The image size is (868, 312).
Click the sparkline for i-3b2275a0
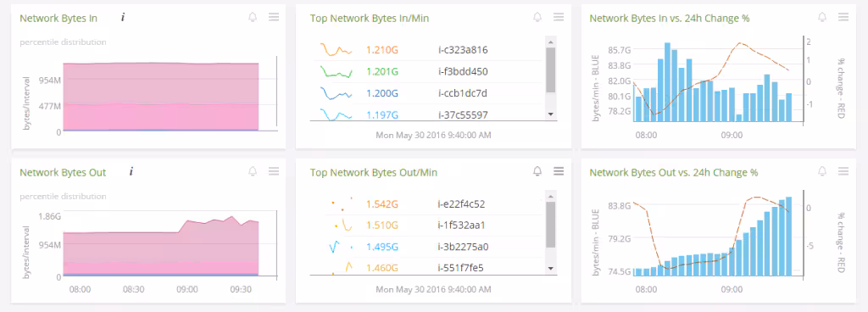click(x=341, y=247)
